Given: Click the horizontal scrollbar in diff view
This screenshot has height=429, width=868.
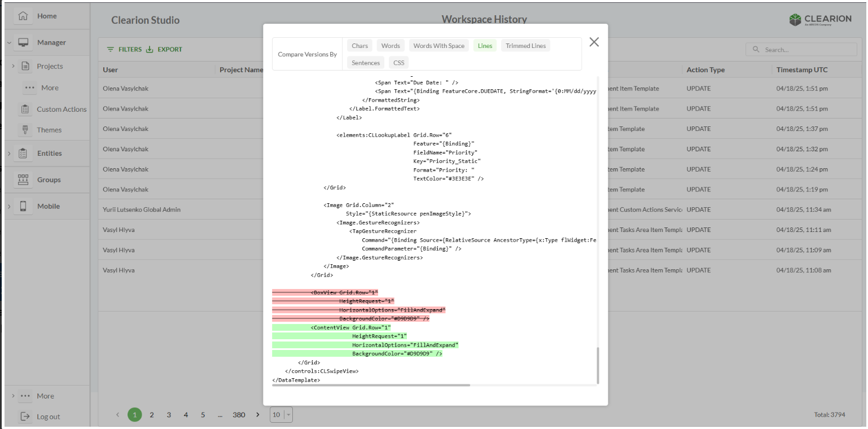Looking at the screenshot, I should tap(371, 385).
